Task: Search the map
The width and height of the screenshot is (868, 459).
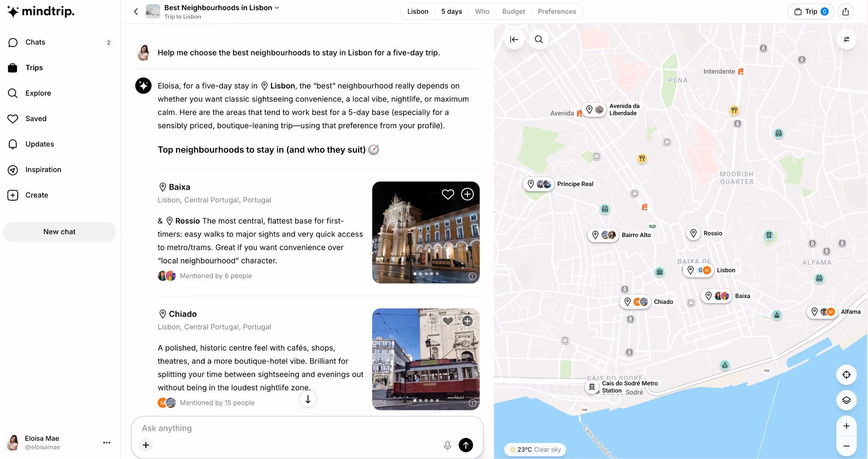Action: point(539,39)
